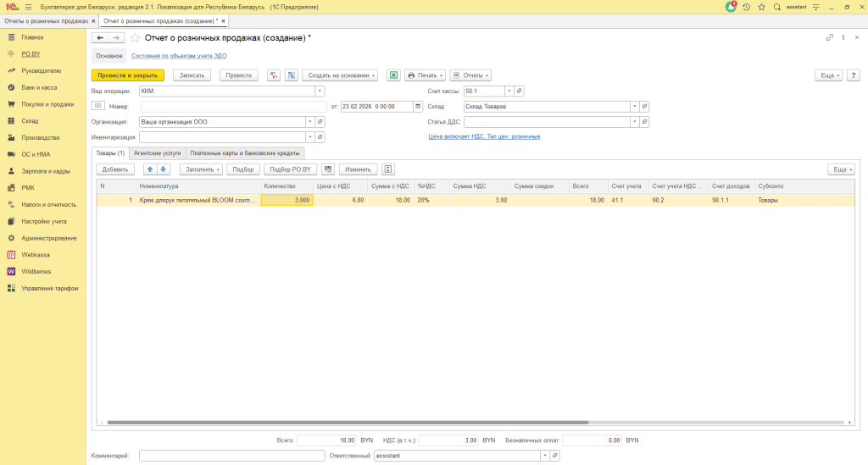Switch to the Агентские услуги tab
The height and width of the screenshot is (465, 868).
(158, 153)
